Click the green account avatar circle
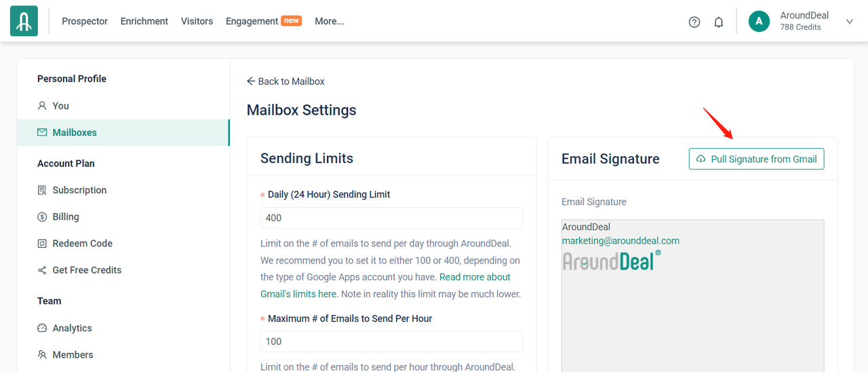The height and width of the screenshot is (372, 868). coord(759,21)
